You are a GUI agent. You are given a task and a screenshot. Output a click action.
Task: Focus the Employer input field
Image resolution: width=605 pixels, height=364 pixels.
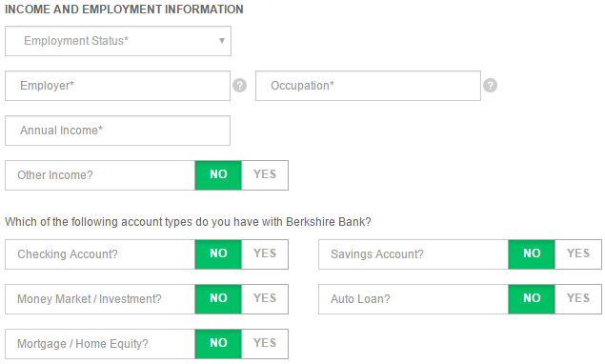[x=118, y=86]
